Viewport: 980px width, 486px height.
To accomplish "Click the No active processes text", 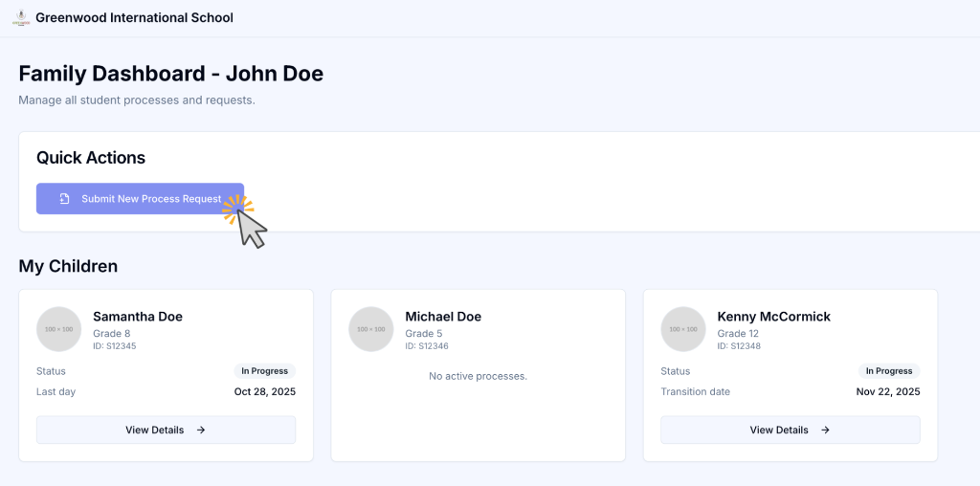I will (478, 376).
